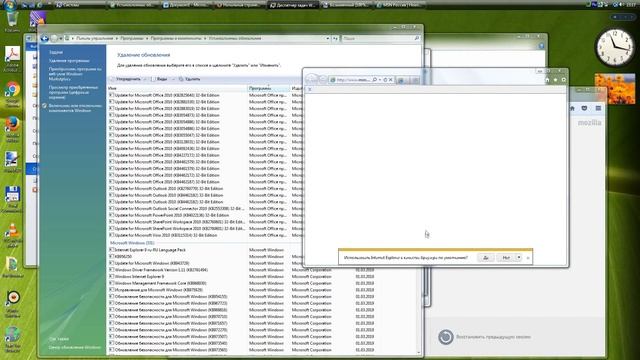640x360 pixels.
Task: Click the Back button in Internet Explorer
Action: pyautogui.click(x=311, y=79)
